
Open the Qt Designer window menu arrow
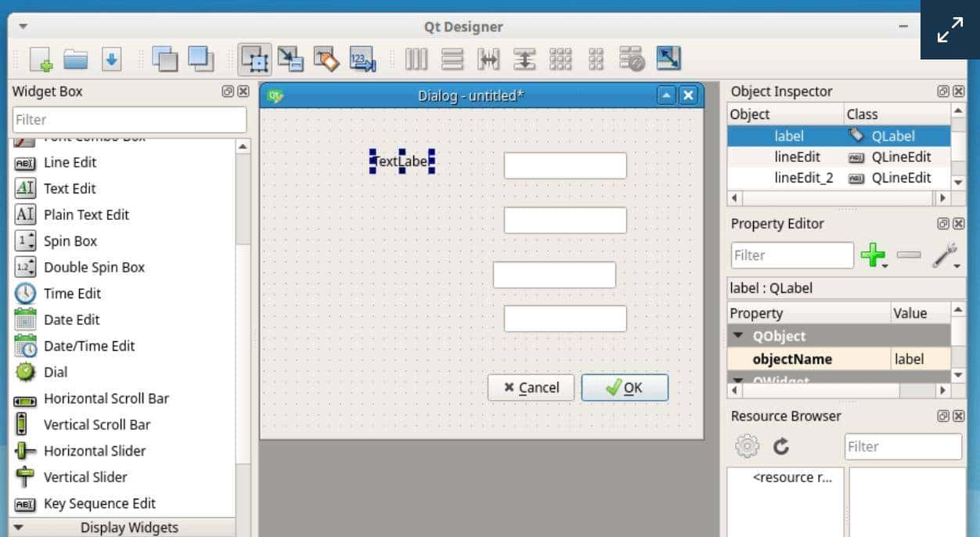[23, 27]
